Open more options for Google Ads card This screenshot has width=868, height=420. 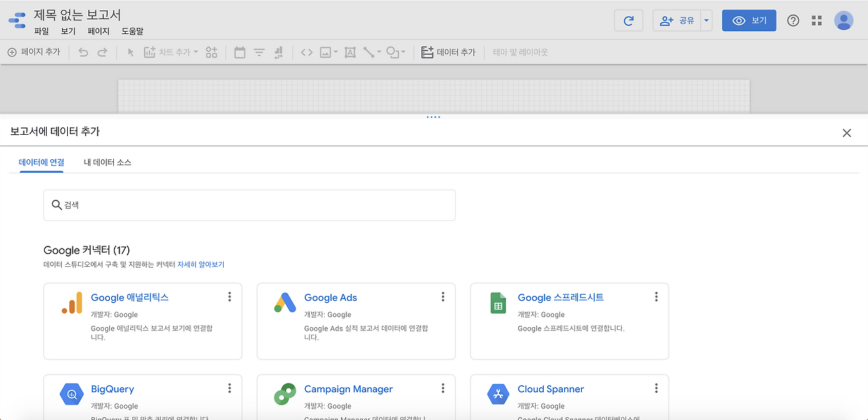tap(443, 297)
